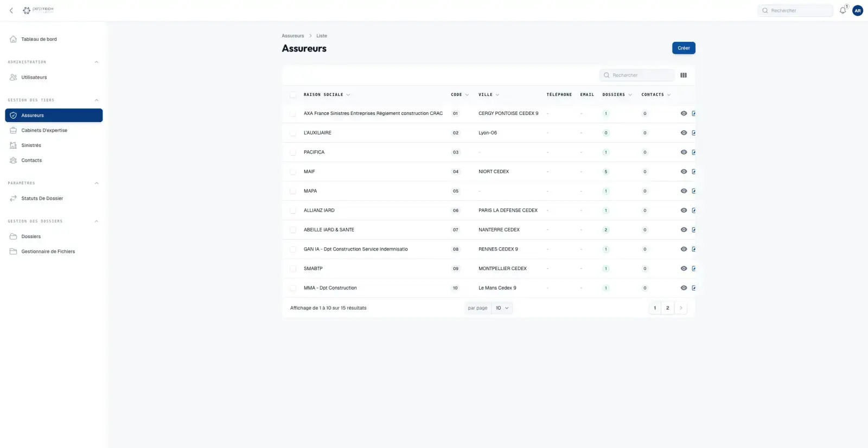This screenshot has width=868, height=448.
Task: Check the MAIF row checkbox
Action: click(293, 171)
